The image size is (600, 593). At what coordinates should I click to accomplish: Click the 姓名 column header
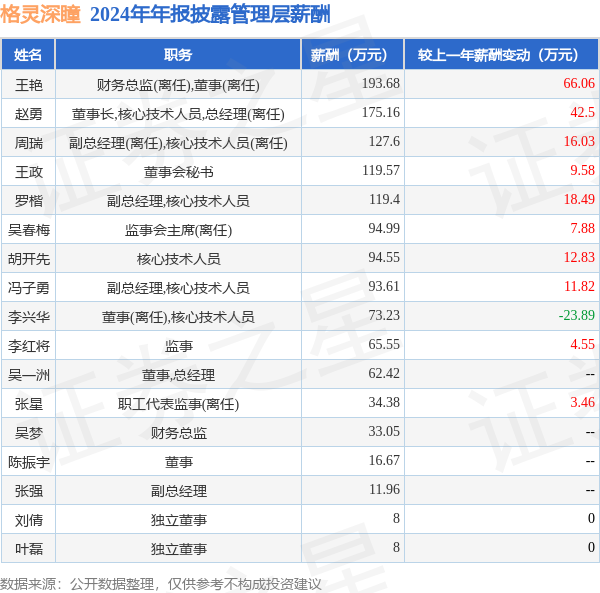28,55
